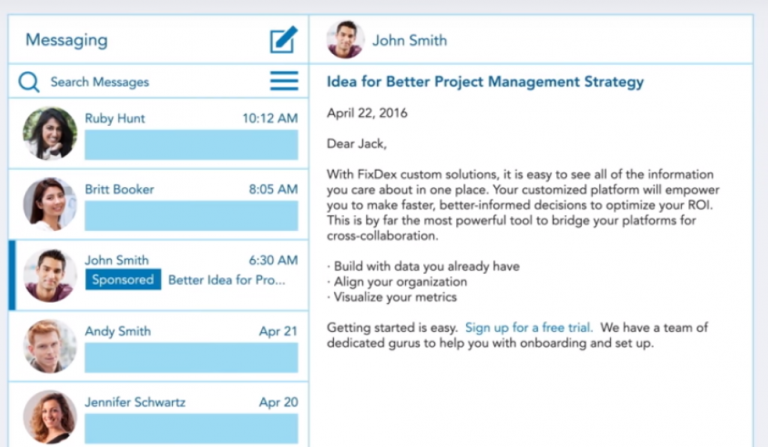The width and height of the screenshot is (768, 447).
Task: Click the 'Sign up for a free trial' link
Action: tap(528, 328)
